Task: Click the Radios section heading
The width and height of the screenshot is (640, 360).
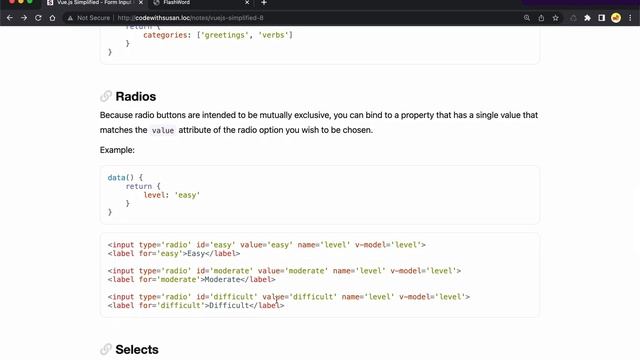Action: [x=136, y=97]
